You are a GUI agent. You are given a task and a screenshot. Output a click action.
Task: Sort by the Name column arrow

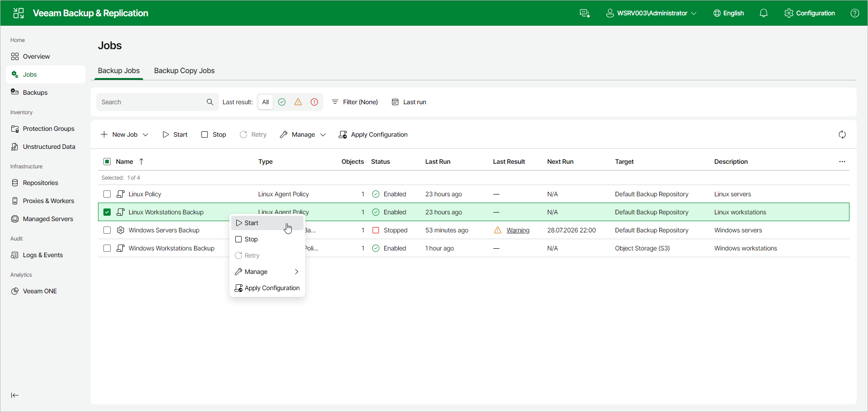pos(141,162)
